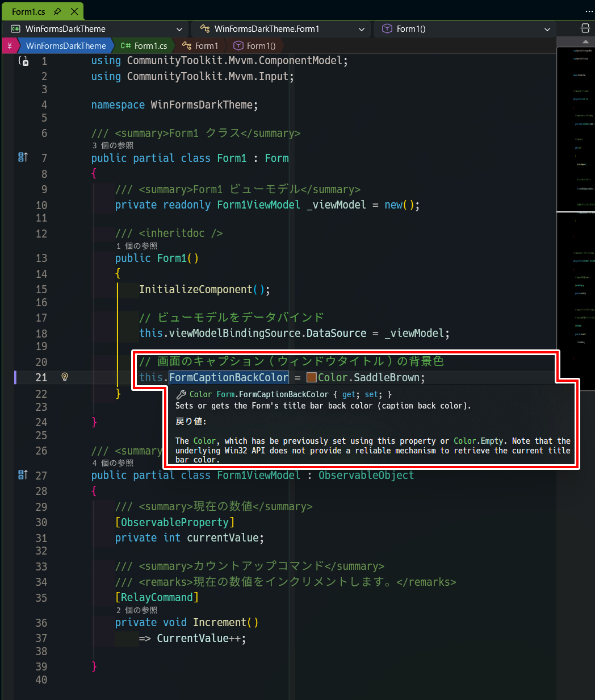Click the wrench property icon in tooltip
595x700 pixels.
tap(181, 394)
